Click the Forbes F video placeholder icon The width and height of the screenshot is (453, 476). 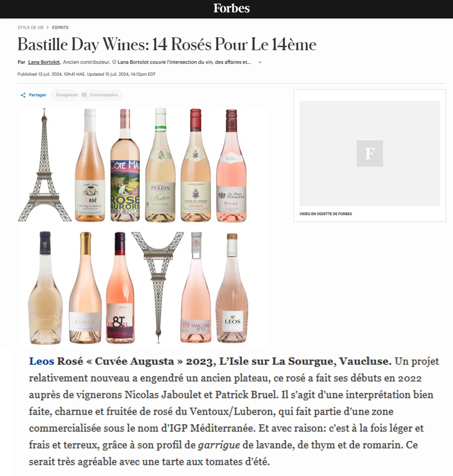(369, 153)
